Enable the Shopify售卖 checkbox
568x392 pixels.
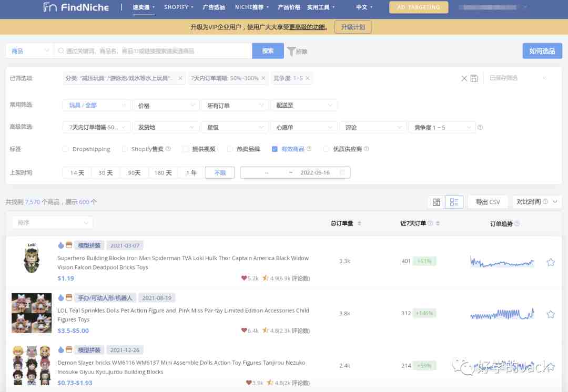click(125, 149)
